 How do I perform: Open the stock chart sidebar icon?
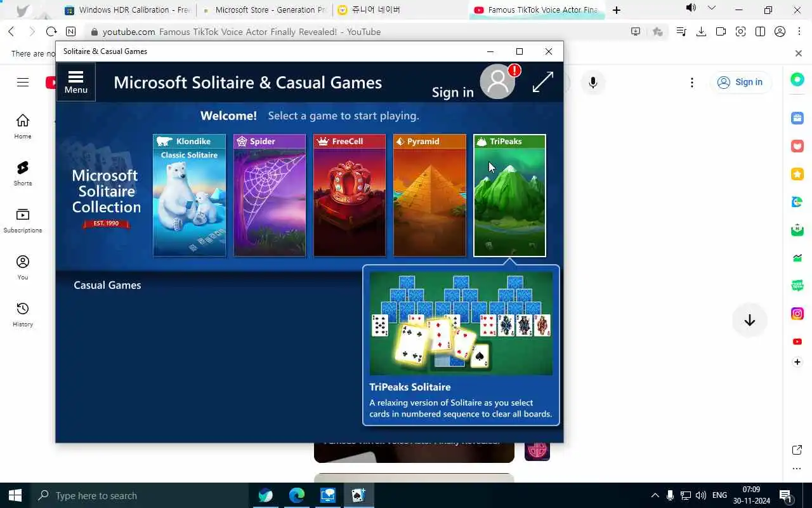click(x=797, y=258)
